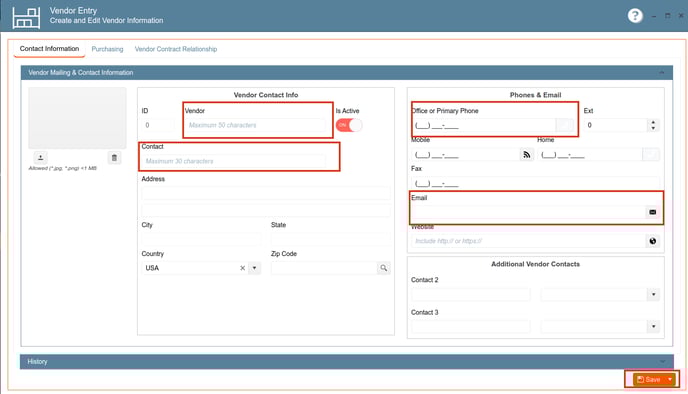Click the first Address line field
Viewport: 688px width, 394px height.
(x=265, y=193)
